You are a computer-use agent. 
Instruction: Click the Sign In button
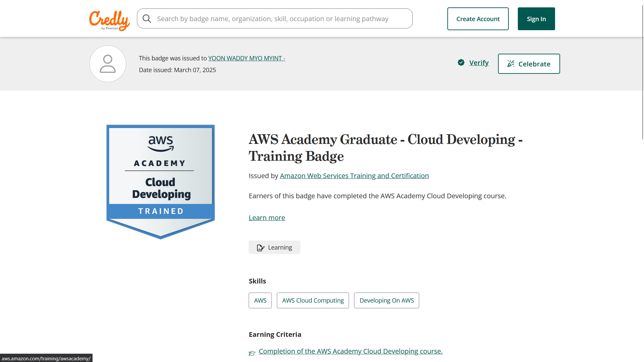coord(536,19)
